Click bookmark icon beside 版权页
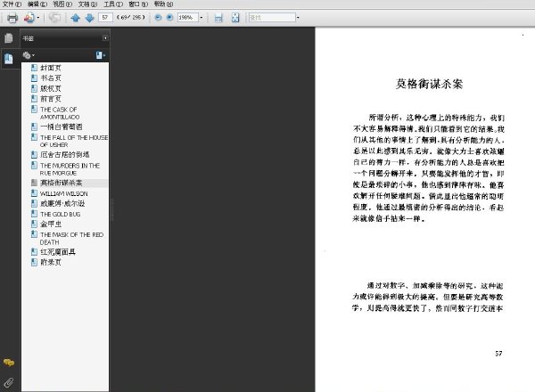Screen dimensions: 535x392 pos(34,88)
